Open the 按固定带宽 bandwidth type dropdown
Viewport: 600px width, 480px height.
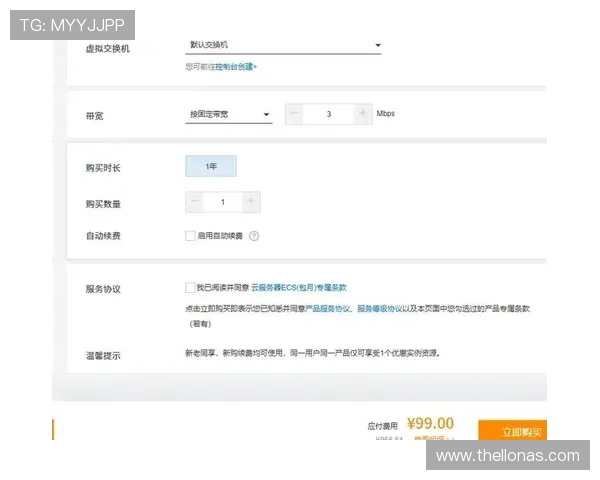229,114
